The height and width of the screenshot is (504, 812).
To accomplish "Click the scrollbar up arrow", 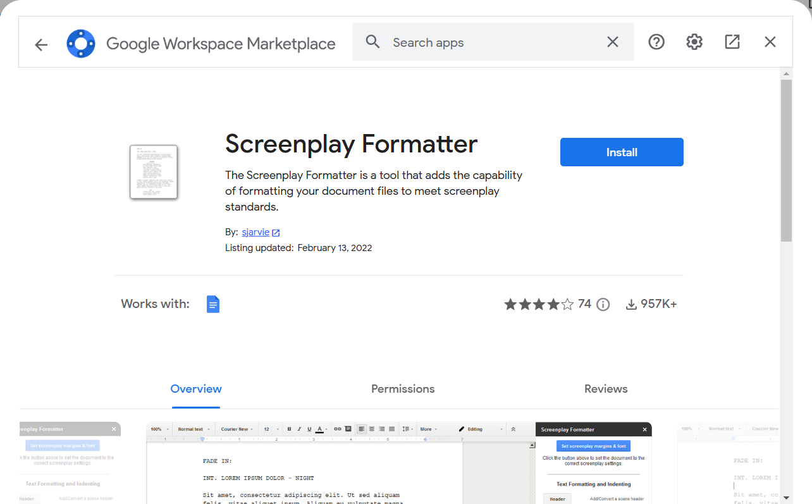I will click(786, 74).
